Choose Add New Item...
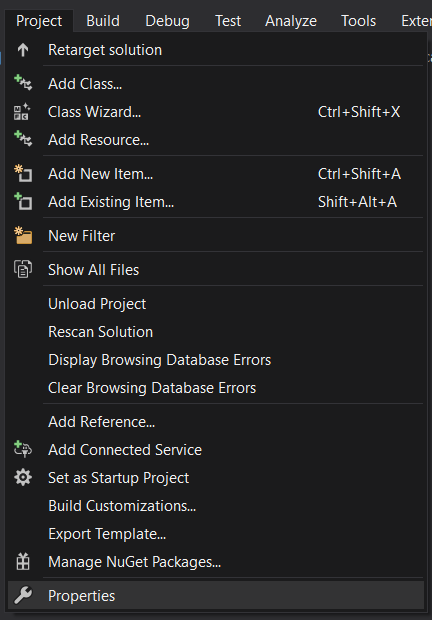This screenshot has height=620, width=432. pyautogui.click(x=216, y=174)
